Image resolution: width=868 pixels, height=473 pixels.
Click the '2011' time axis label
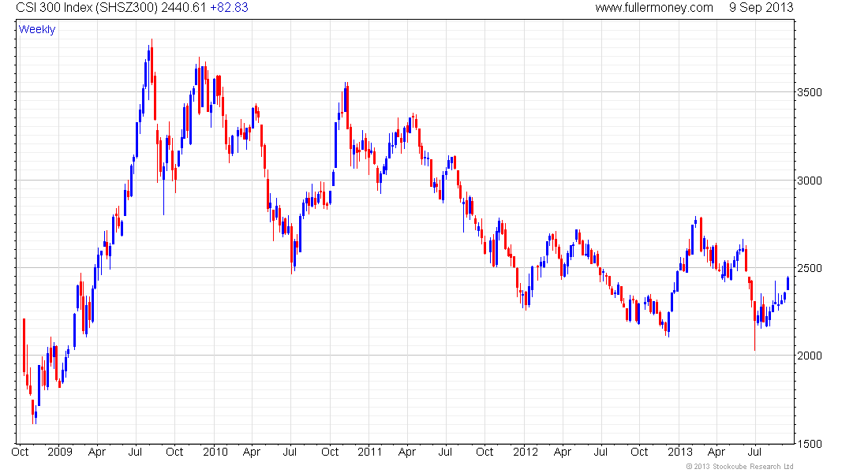pos(369,452)
